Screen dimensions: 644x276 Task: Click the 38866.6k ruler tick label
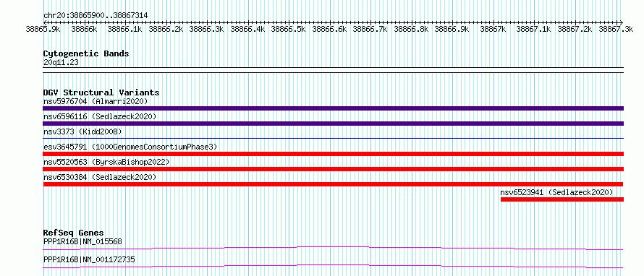[x=329, y=29]
